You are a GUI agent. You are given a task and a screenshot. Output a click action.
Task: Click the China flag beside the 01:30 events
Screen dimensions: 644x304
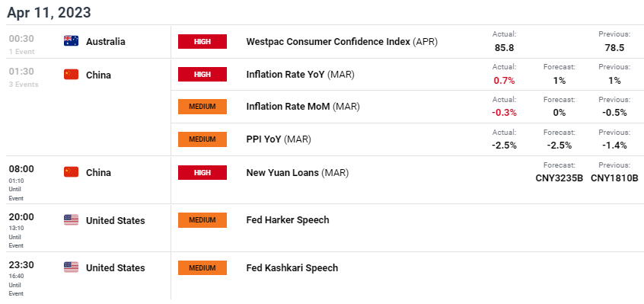[71, 75]
